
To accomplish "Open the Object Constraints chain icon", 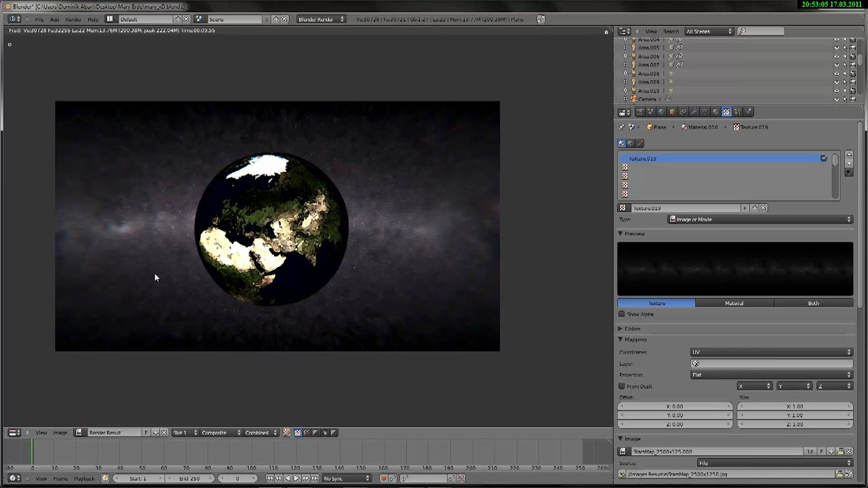I will pos(683,111).
